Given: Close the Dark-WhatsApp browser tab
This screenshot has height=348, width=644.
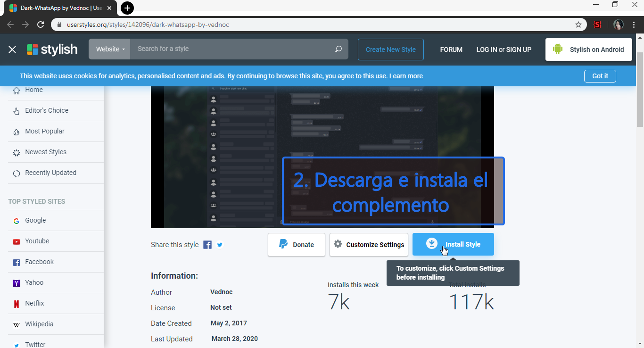Looking at the screenshot, I should click(x=109, y=8).
